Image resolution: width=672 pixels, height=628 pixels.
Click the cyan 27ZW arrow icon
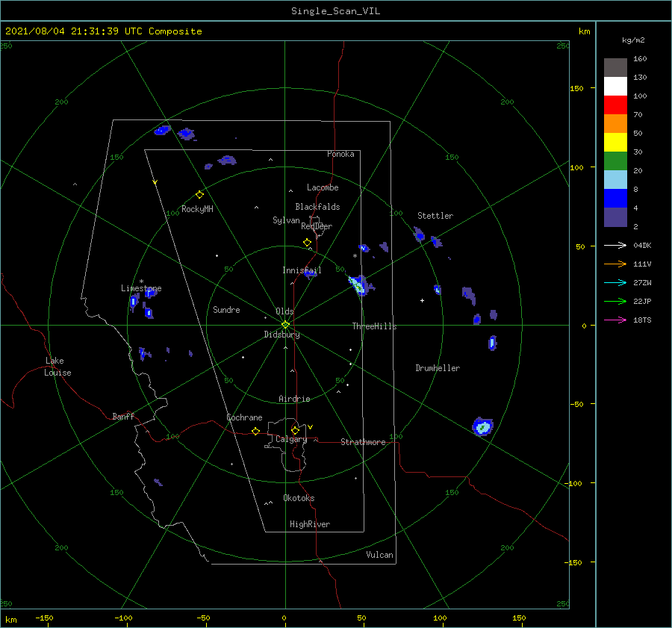pos(615,282)
